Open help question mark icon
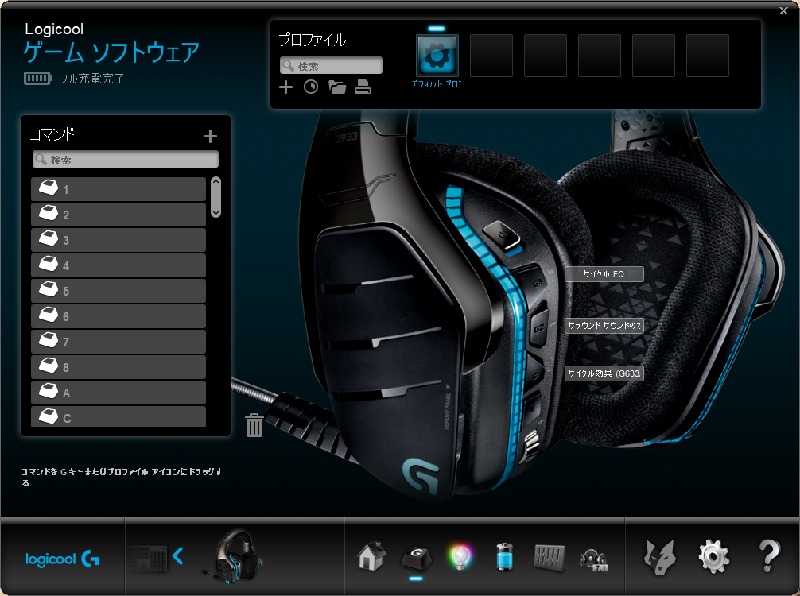The image size is (800, 596). point(768,556)
